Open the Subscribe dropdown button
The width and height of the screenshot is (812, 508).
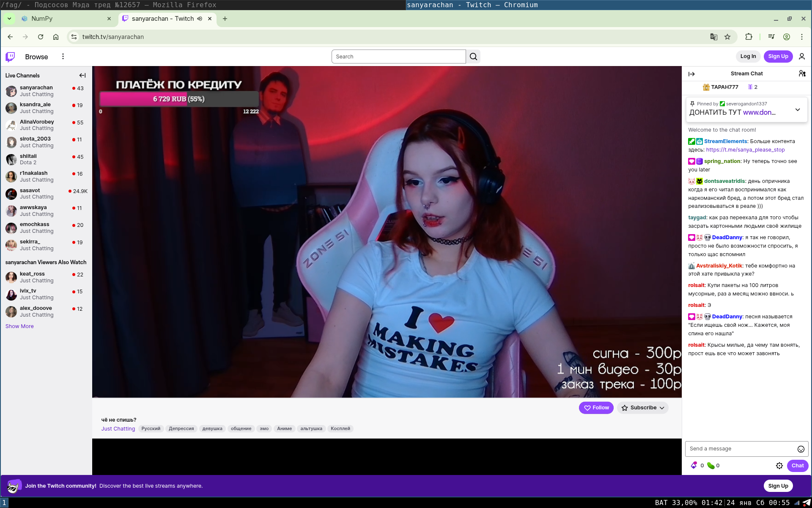coord(643,408)
